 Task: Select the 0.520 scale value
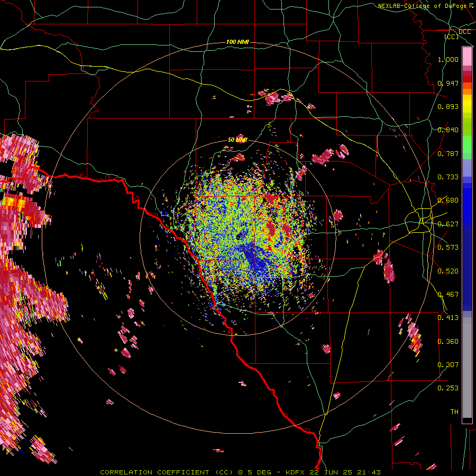448,271
